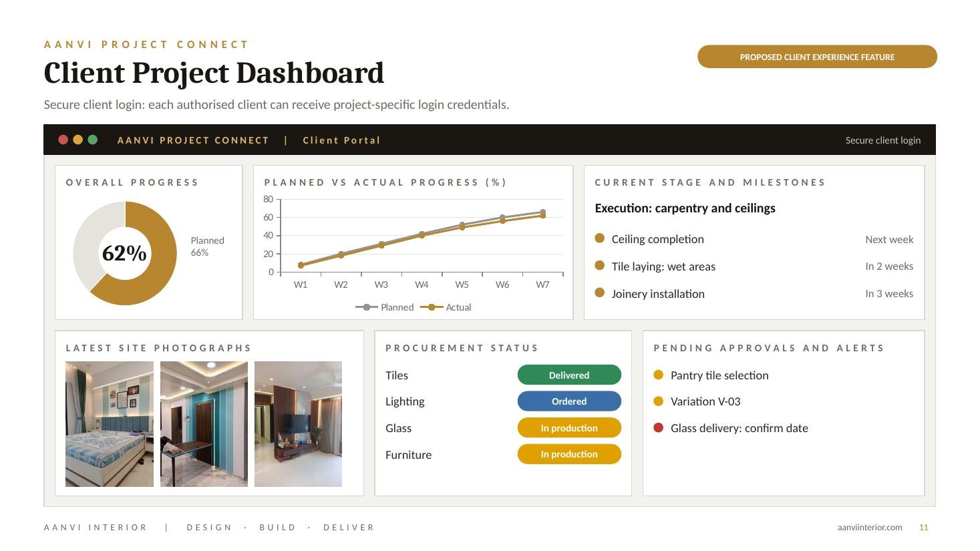
Task: Click the W1 label on chart axis
Action: pos(301,285)
